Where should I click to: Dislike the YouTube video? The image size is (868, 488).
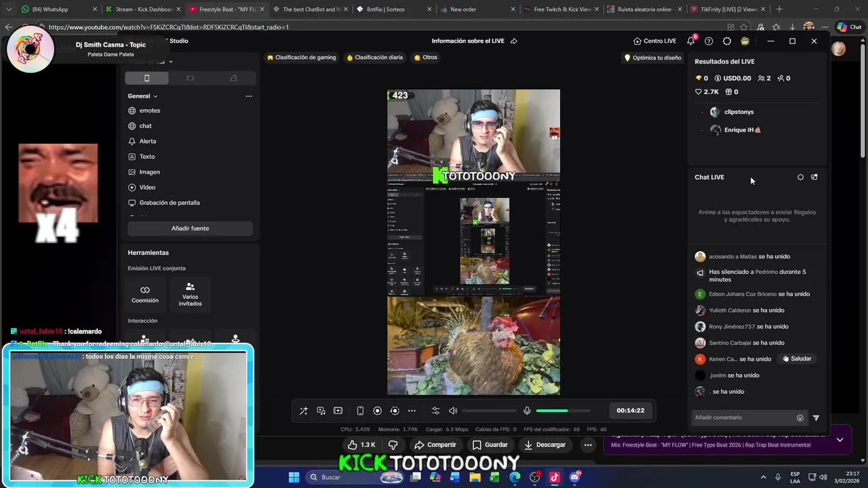(393, 445)
